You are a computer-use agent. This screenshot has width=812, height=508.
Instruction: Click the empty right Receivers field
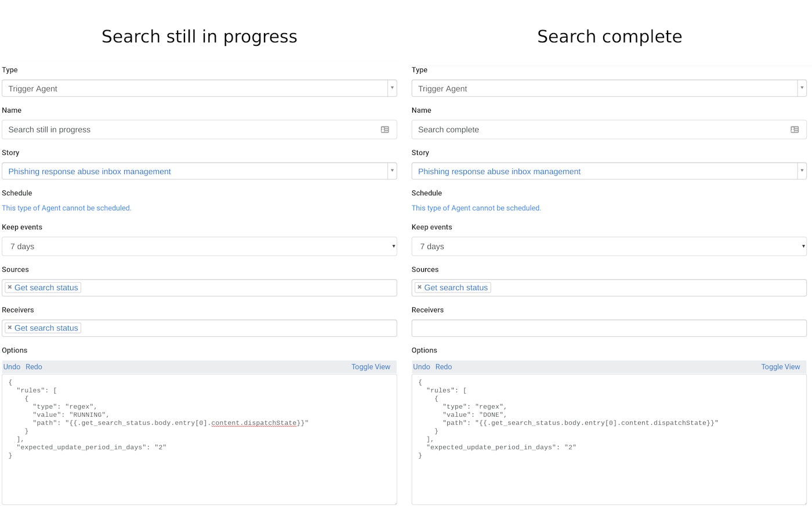tap(609, 328)
